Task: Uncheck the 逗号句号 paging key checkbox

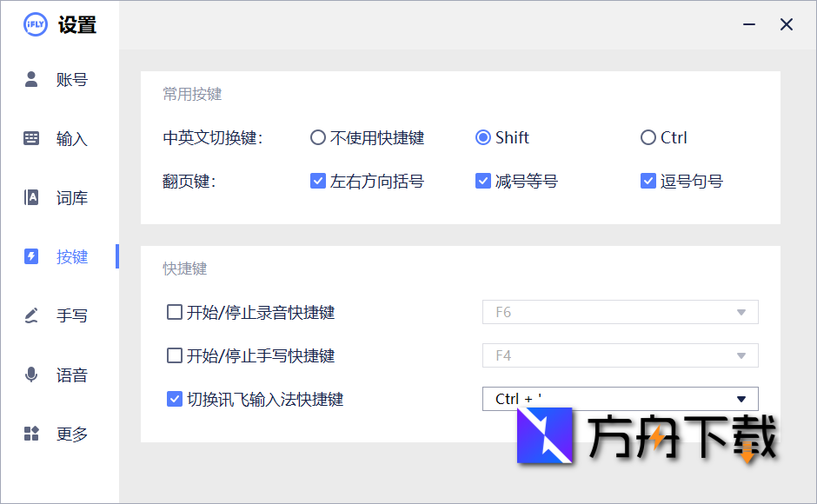Action: click(648, 181)
